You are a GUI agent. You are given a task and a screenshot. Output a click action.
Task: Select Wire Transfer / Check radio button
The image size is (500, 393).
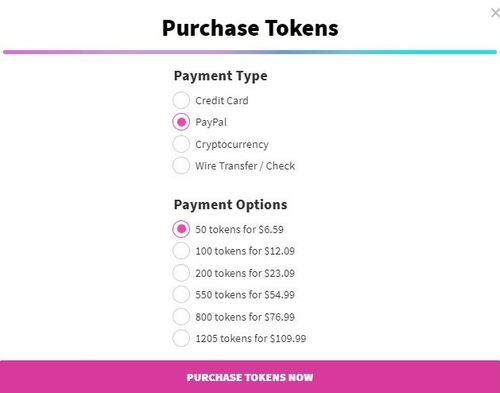point(181,166)
